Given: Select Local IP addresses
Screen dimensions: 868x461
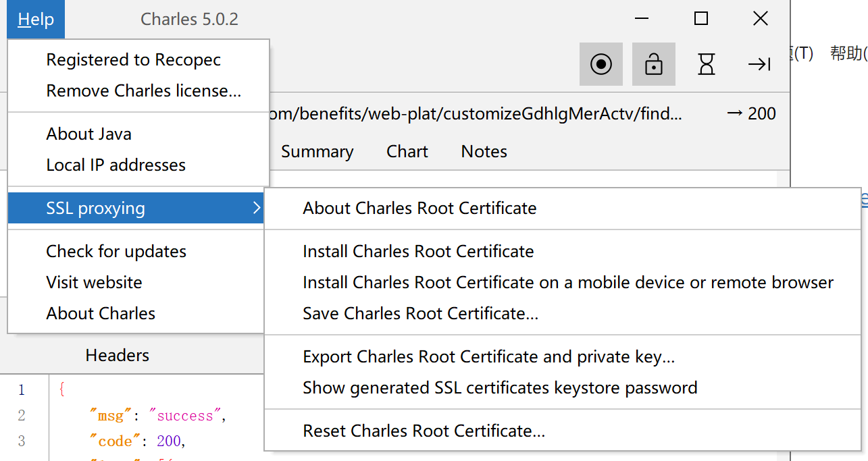Looking at the screenshot, I should click(x=138, y=165).
